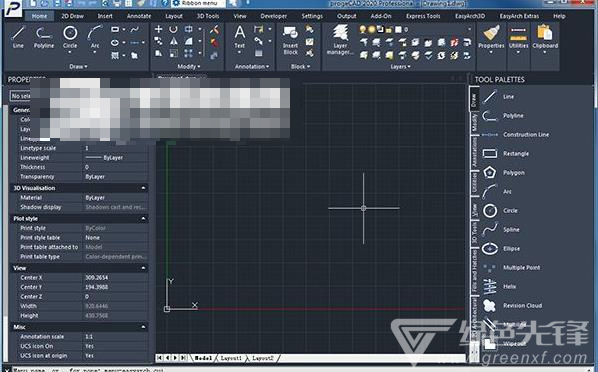
Task: Toggle the UCS icon at origin value
Action: click(x=115, y=356)
